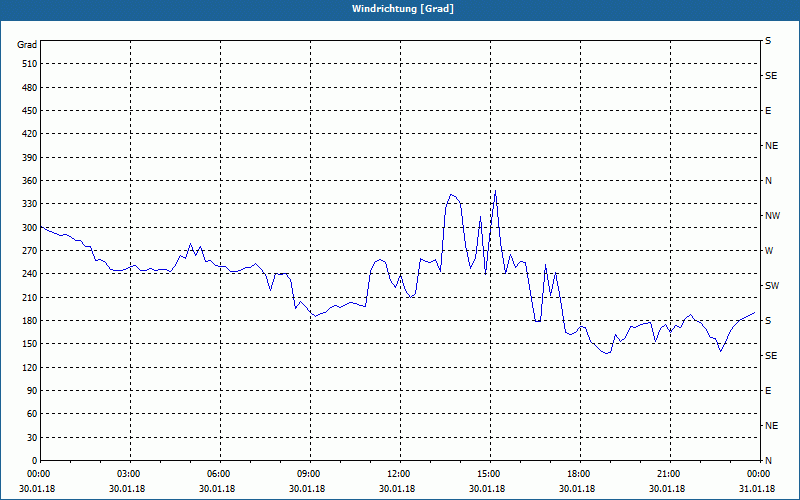The width and height of the screenshot is (800, 500).
Task: Click the 09:00 time label
Action: (x=310, y=474)
